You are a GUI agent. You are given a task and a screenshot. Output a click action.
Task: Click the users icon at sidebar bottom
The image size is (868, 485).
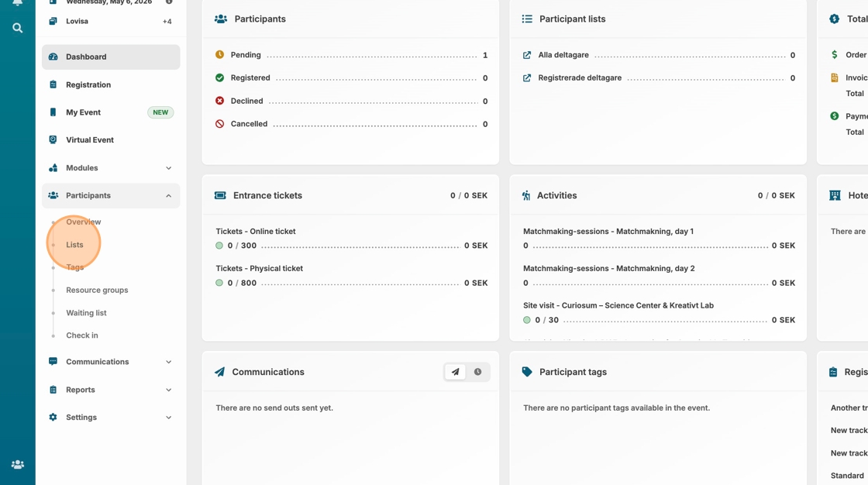17,465
